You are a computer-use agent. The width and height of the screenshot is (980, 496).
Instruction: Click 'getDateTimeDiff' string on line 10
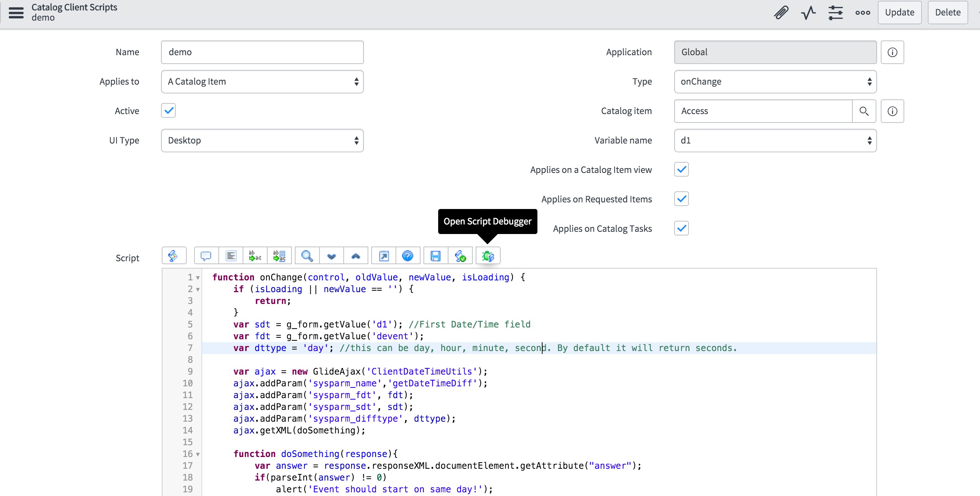click(x=433, y=384)
